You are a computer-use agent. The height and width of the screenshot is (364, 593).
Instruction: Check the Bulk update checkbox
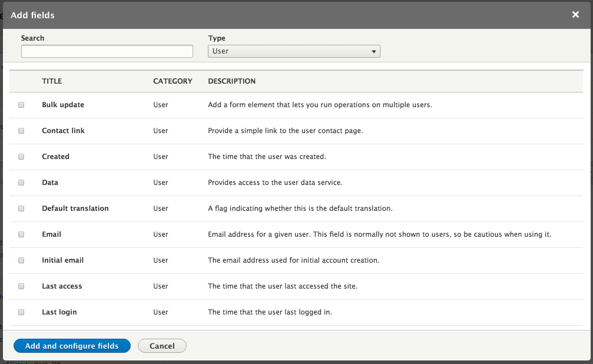21,105
